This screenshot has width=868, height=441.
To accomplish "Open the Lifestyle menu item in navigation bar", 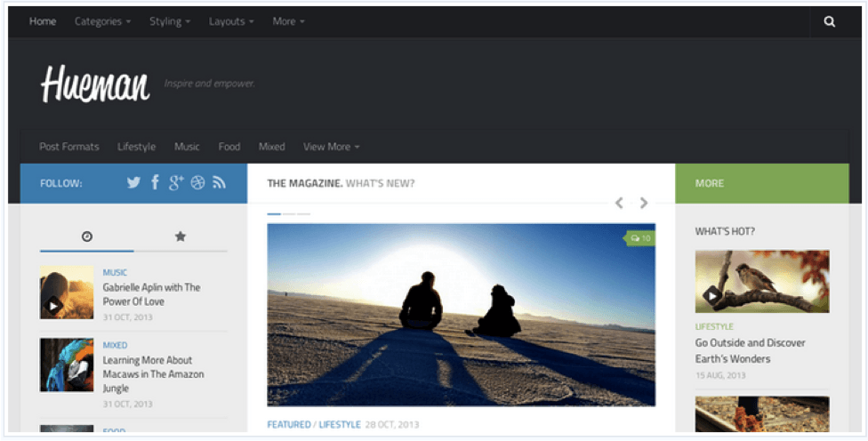I will [136, 147].
